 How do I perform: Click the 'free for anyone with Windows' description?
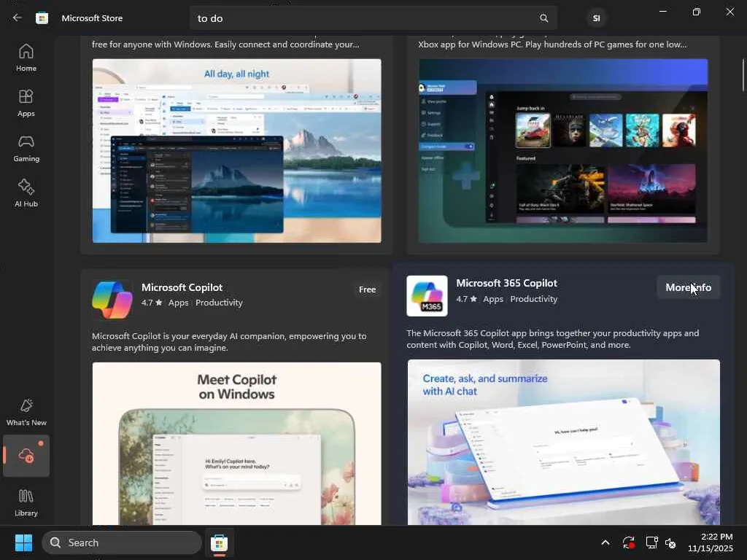click(x=225, y=44)
